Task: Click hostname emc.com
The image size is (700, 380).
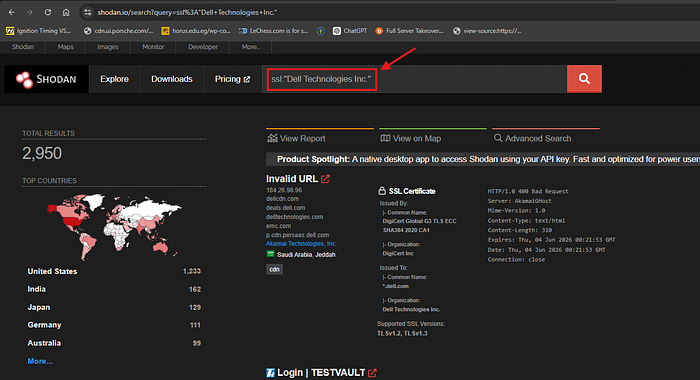Action: [279, 226]
